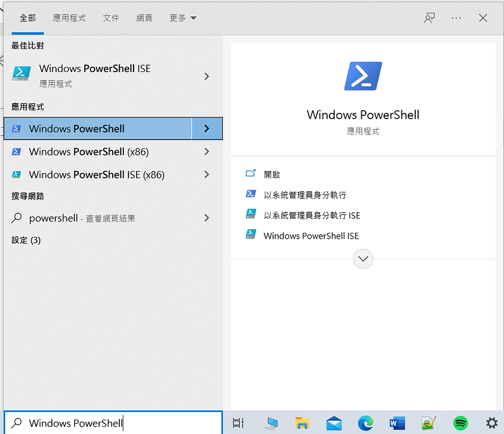Launch Spotify from the taskbar
Screen dimensions: 504x434
tap(460, 423)
